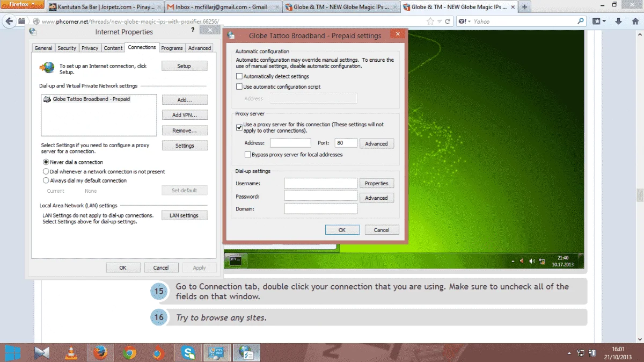Switch to the Advanced tab in Internet Properties
644x362 pixels.
200,48
